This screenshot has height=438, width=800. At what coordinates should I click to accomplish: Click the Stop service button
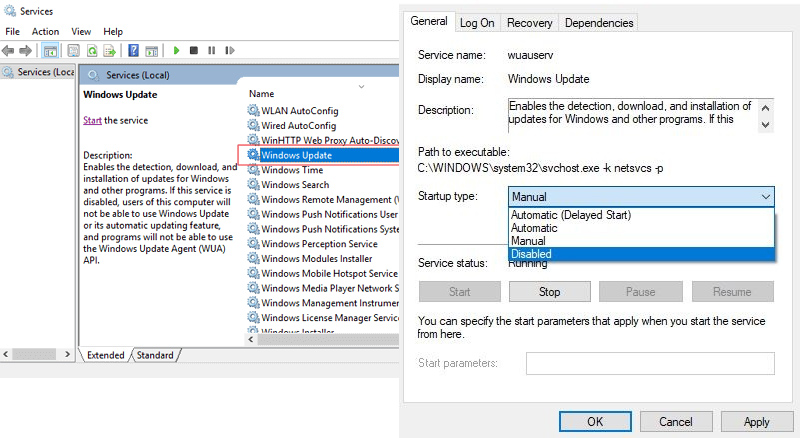(x=549, y=291)
